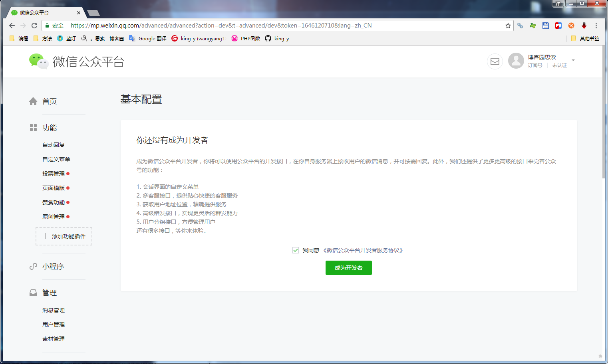Click 订阅号 account type text

(x=535, y=65)
